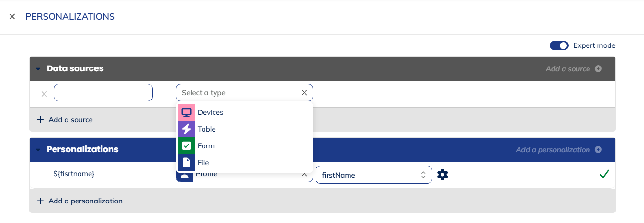Click the File document icon
644x223 pixels.
click(x=186, y=163)
